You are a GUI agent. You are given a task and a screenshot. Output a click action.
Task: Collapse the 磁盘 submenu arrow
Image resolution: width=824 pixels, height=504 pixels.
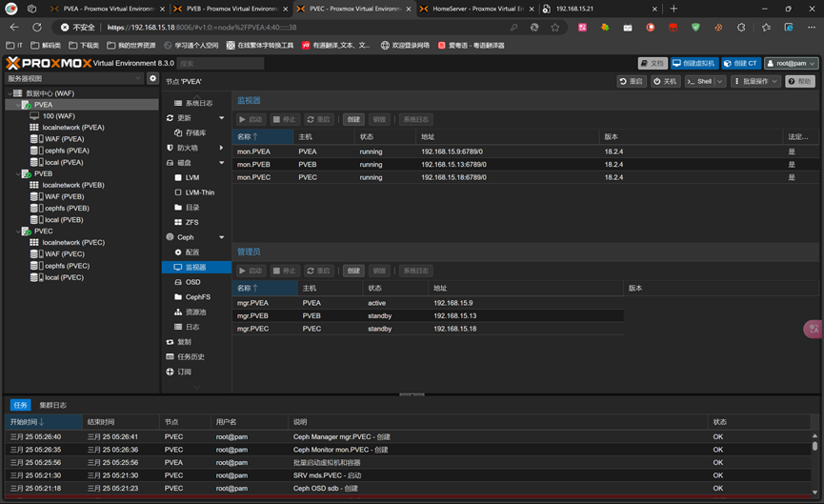(222, 162)
